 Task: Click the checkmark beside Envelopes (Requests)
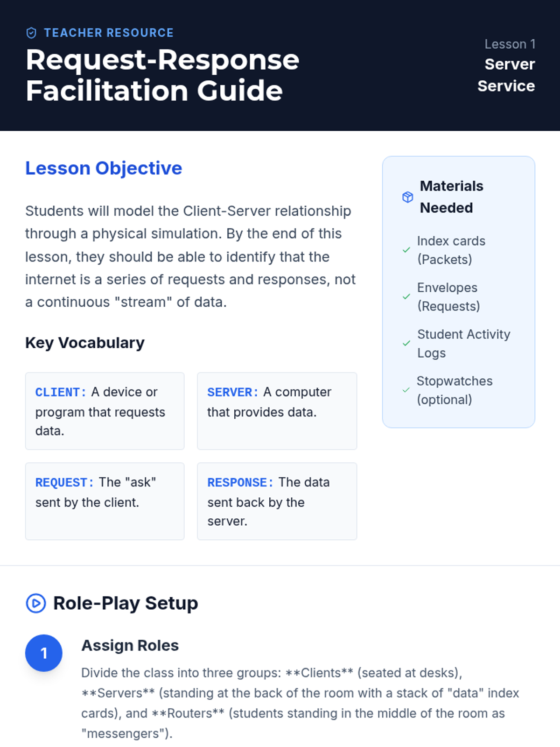[406, 296]
